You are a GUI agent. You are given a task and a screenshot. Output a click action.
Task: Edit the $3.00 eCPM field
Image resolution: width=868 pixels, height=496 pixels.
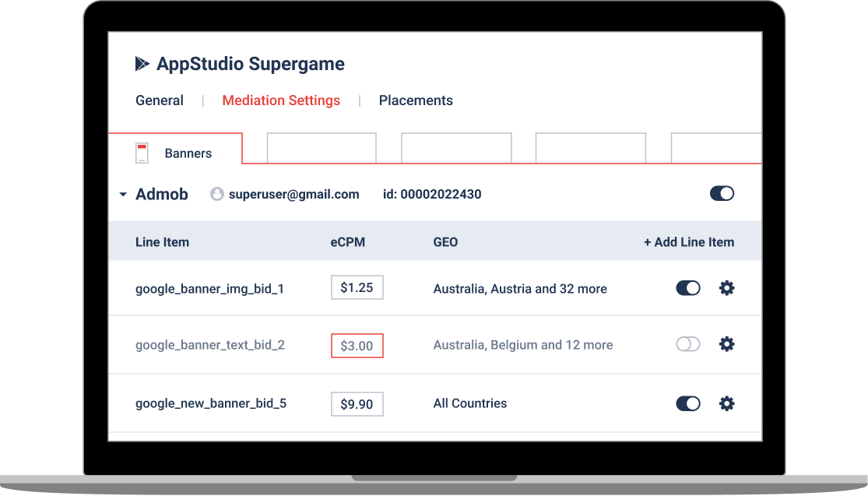tap(357, 346)
